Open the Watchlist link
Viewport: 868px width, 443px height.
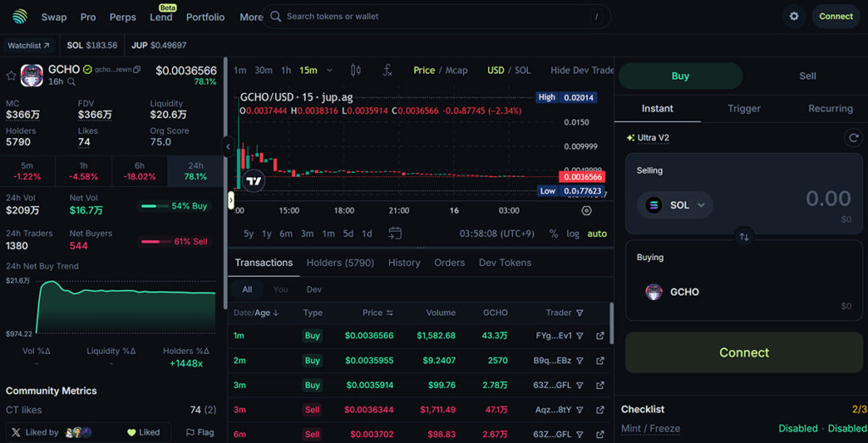point(31,46)
